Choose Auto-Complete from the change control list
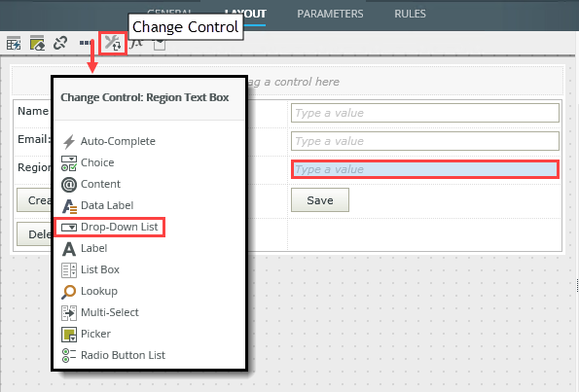Image resolution: width=579 pixels, height=392 pixels. coord(109,141)
